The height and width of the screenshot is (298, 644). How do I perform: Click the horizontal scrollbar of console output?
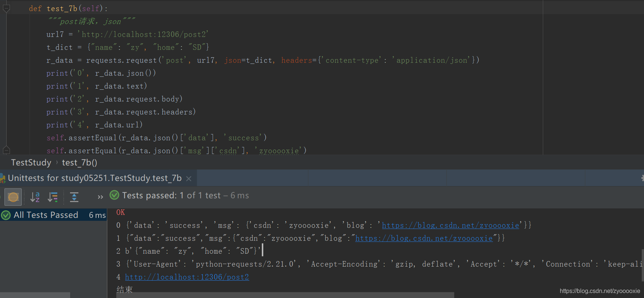tap(285, 295)
